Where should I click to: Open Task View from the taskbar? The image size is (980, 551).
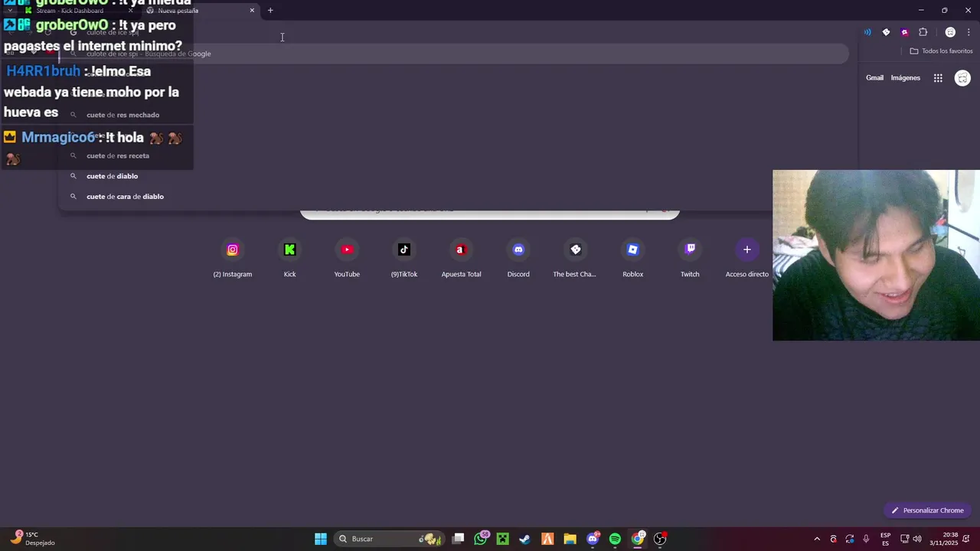[x=458, y=539]
